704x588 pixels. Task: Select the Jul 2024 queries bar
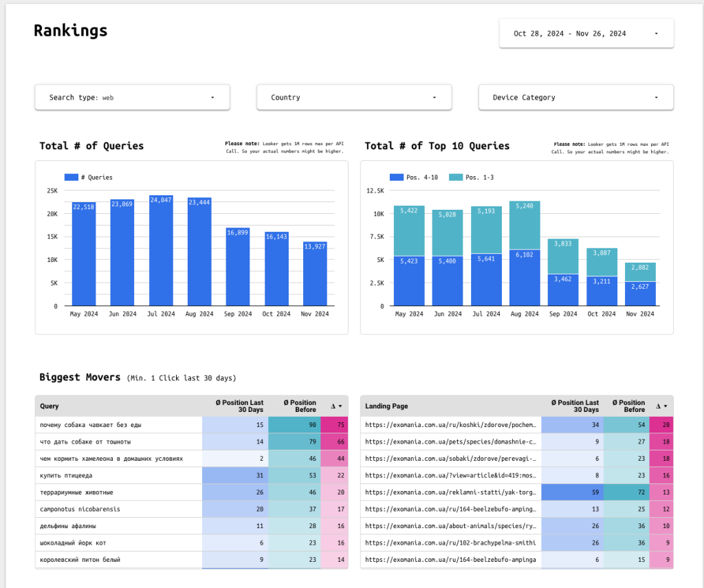(x=161, y=254)
